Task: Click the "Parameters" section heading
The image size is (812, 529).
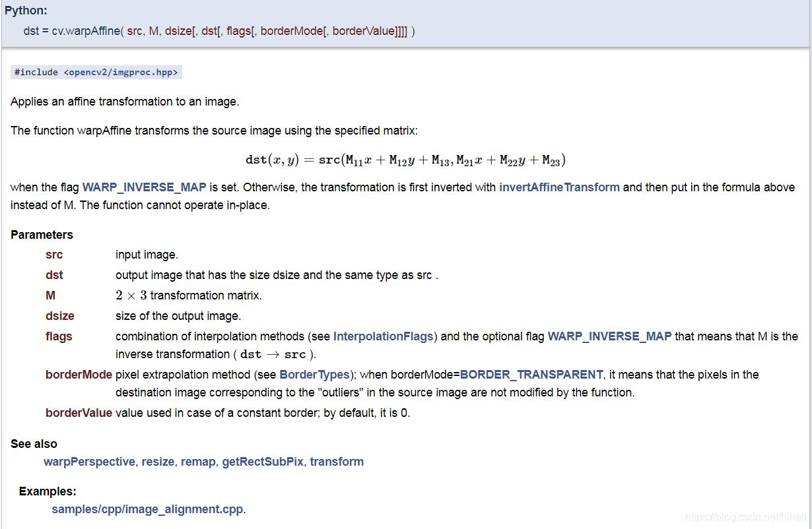Action: click(x=42, y=235)
